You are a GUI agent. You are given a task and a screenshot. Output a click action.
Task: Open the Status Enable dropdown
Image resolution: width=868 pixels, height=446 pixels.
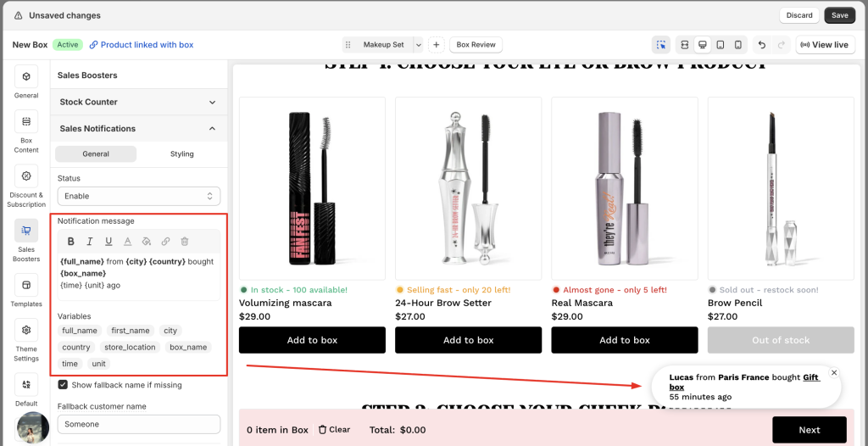(x=139, y=196)
